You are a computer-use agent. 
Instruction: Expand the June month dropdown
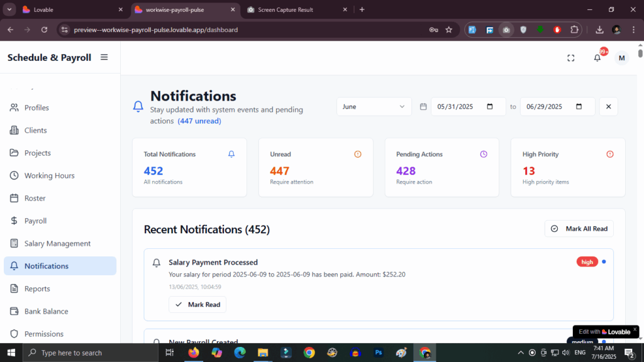click(x=374, y=107)
